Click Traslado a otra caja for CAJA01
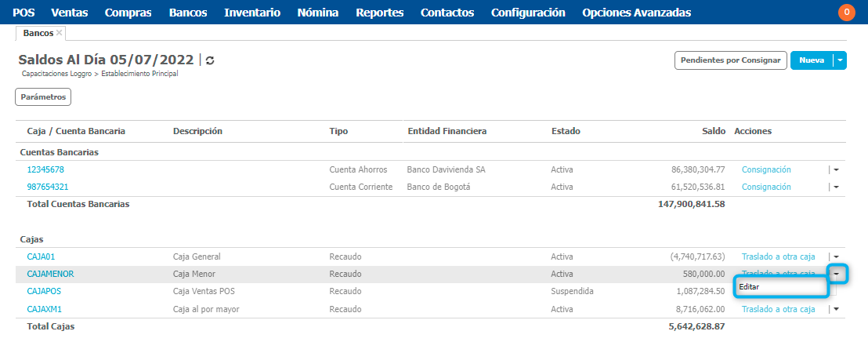This screenshot has height=342, width=868. click(778, 256)
